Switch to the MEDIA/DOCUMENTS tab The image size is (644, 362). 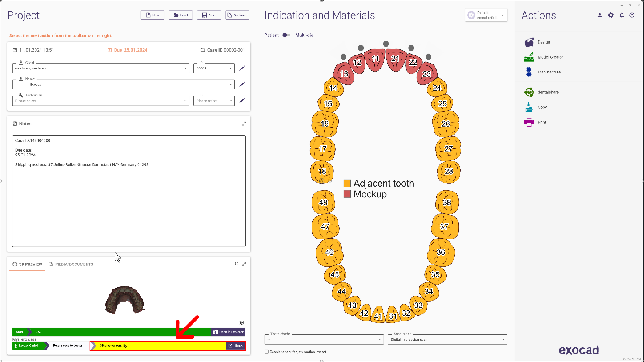pyautogui.click(x=71, y=264)
